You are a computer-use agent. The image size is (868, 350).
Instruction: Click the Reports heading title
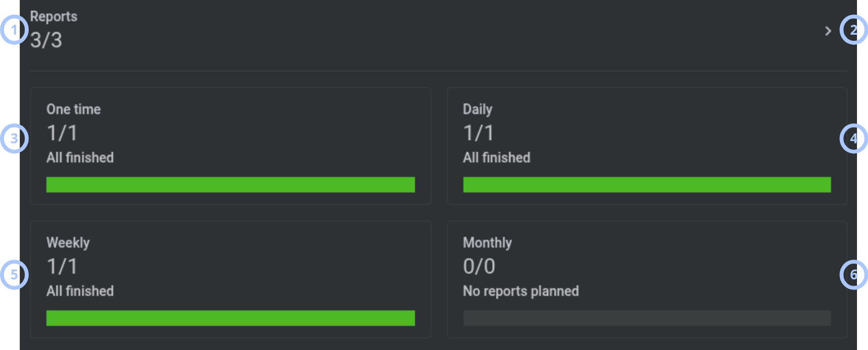pyautogui.click(x=53, y=17)
